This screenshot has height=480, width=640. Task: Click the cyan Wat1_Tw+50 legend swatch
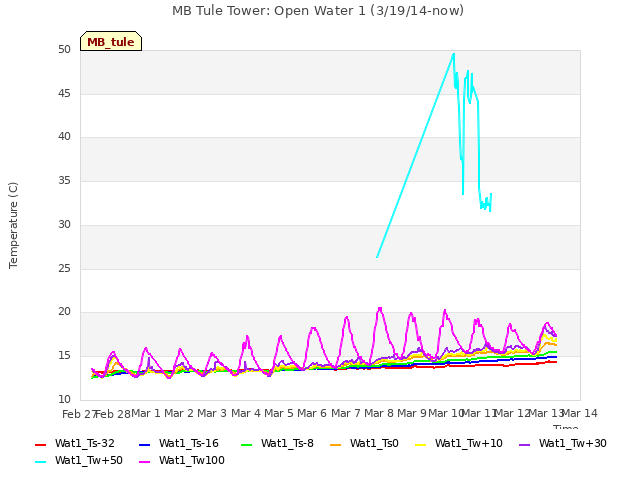pyautogui.click(x=40, y=462)
